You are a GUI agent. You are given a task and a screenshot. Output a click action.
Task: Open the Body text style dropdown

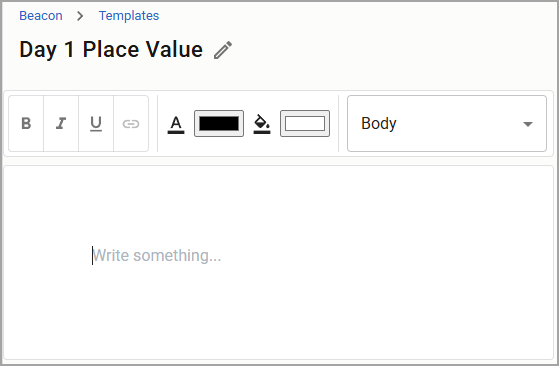447,123
